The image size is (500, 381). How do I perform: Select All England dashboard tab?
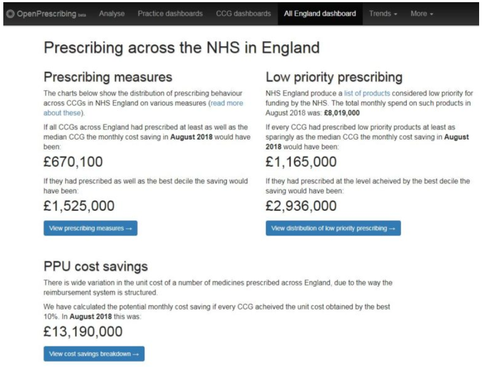(x=320, y=14)
